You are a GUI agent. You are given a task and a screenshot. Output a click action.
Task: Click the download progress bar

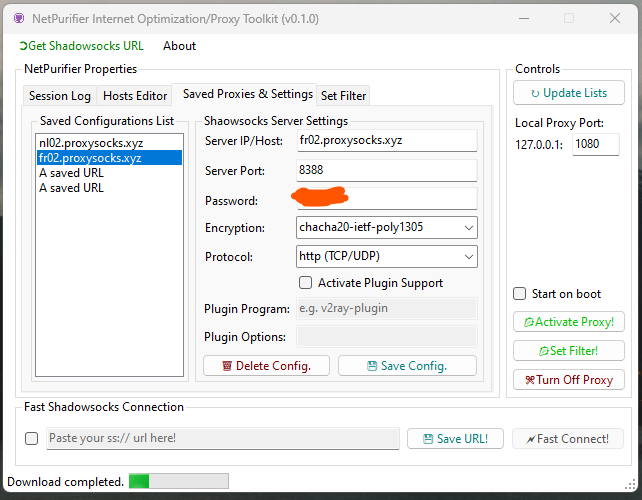[x=179, y=481]
